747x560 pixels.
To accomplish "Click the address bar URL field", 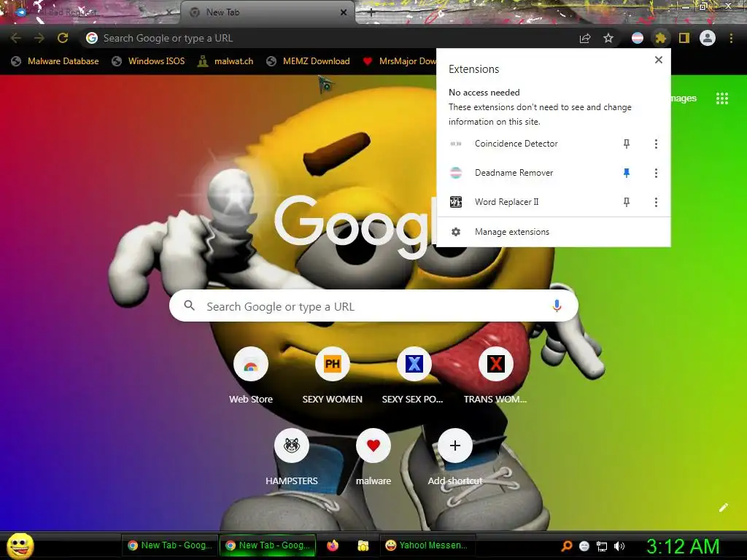I will [329, 38].
